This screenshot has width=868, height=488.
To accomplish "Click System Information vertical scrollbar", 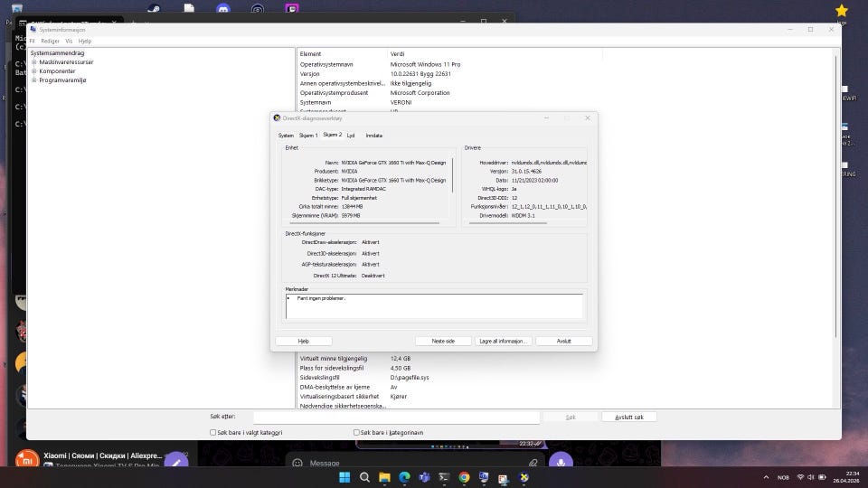I will 835,196.
